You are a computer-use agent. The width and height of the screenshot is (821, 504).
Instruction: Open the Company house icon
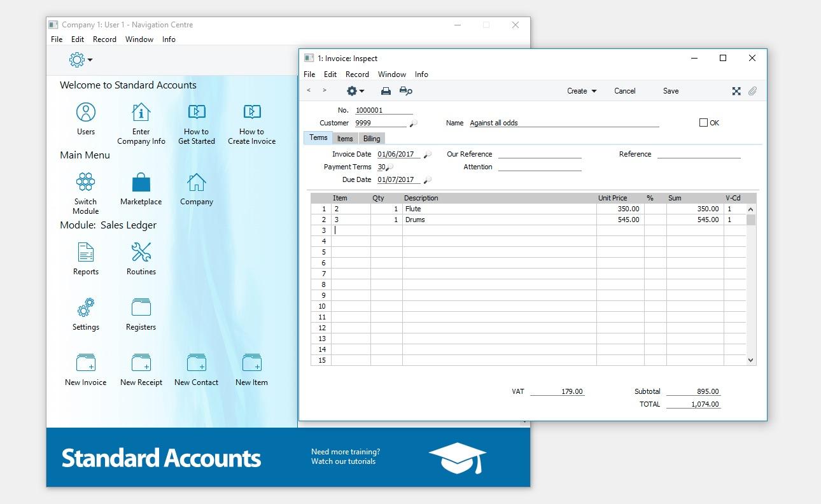pyautogui.click(x=197, y=183)
